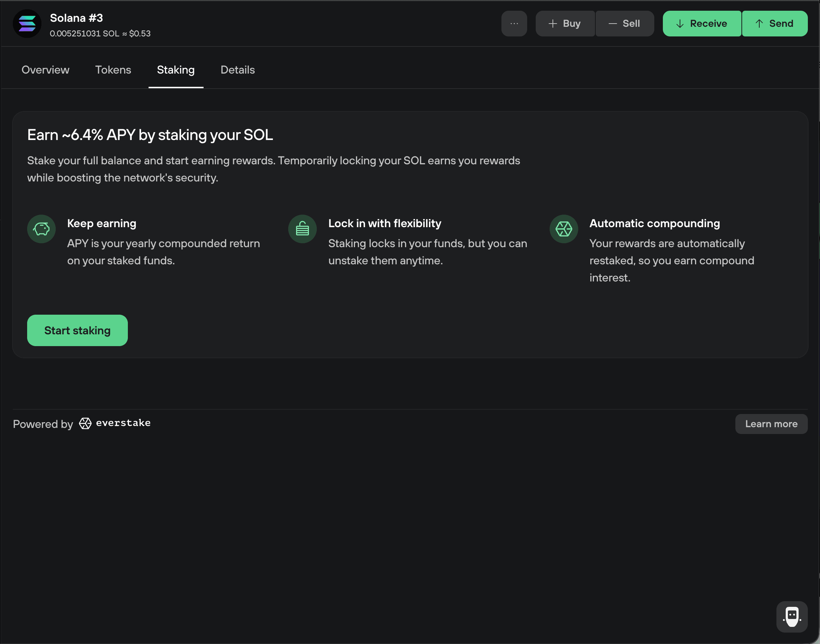Click the lock icon for flexibility
This screenshot has width=820, height=644.
point(302,229)
